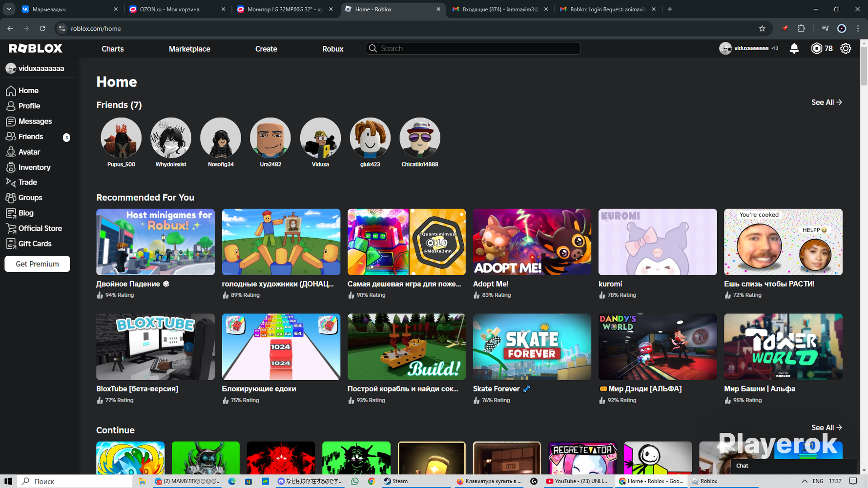Show hidden system tray icons
This screenshot has width=868, height=488.
[805, 481]
